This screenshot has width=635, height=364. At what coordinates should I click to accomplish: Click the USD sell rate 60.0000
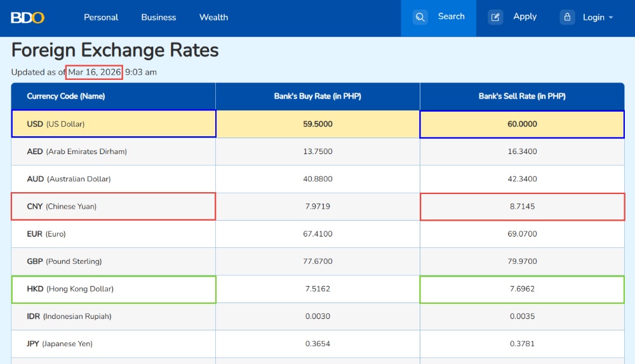pyautogui.click(x=522, y=124)
